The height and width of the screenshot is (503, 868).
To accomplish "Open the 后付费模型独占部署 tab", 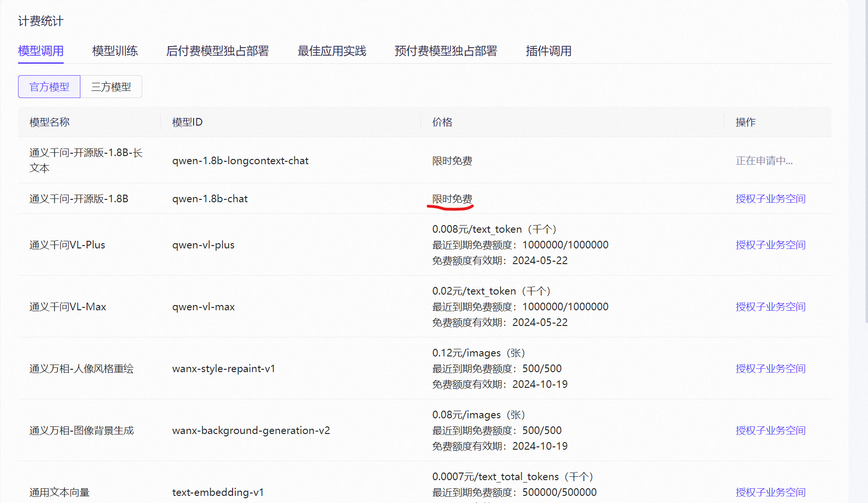I will (x=218, y=51).
